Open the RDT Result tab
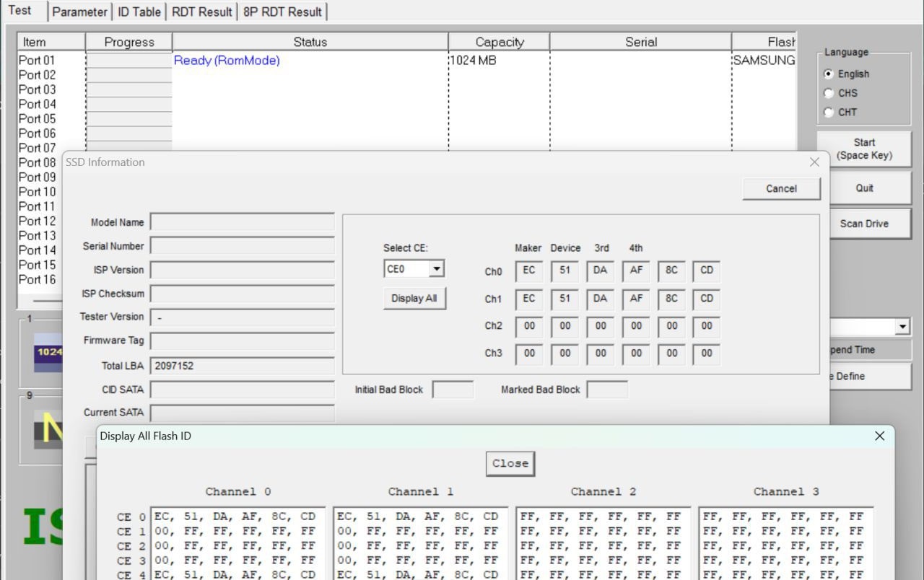The image size is (924, 580). tap(202, 12)
